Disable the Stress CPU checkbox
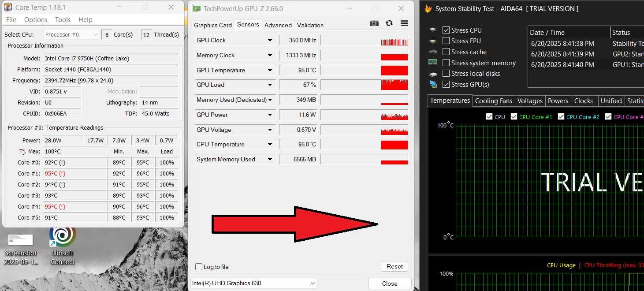The height and width of the screenshot is (291, 644). click(446, 30)
